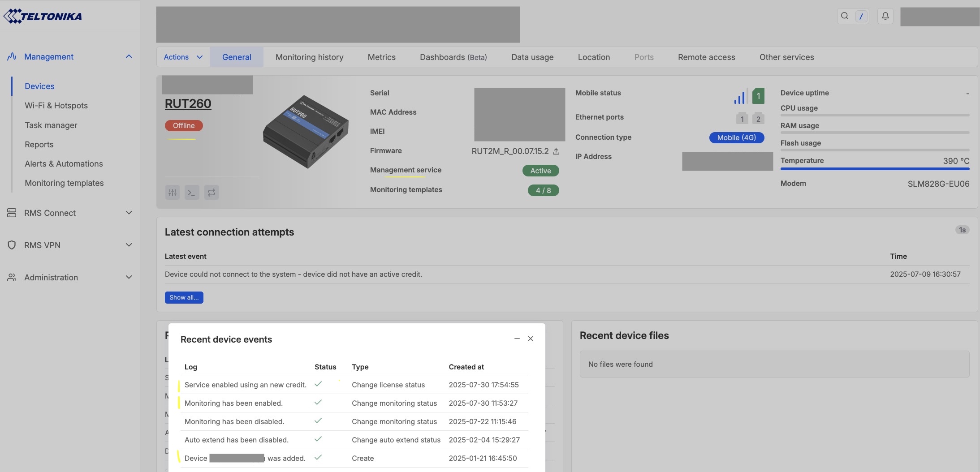The height and width of the screenshot is (472, 980).
Task: Open Alerts & Automations page
Action: pyautogui.click(x=64, y=163)
